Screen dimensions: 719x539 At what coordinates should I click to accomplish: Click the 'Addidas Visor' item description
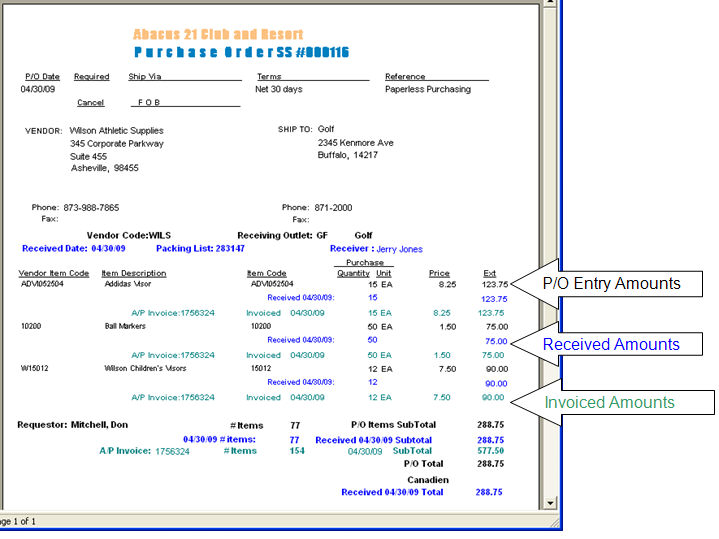(x=128, y=284)
